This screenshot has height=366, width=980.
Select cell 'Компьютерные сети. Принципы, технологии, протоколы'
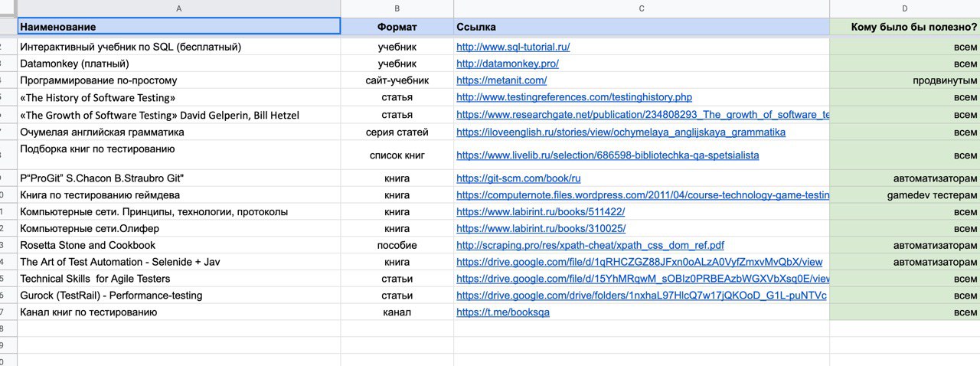179,211
